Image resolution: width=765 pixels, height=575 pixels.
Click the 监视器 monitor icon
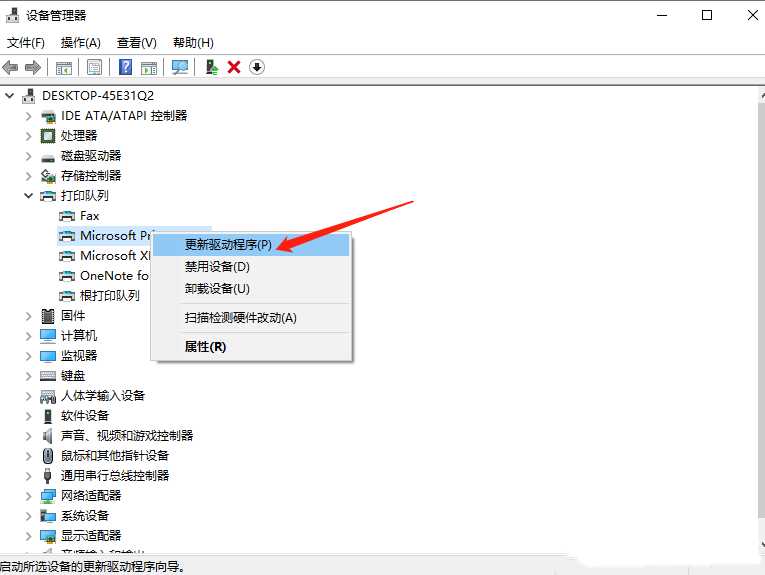coord(48,356)
